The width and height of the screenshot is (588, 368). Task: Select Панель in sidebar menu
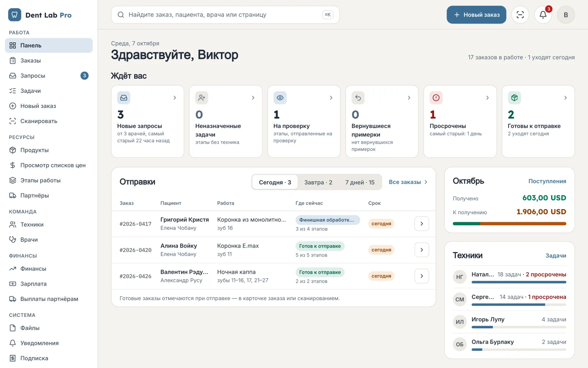[49, 45]
